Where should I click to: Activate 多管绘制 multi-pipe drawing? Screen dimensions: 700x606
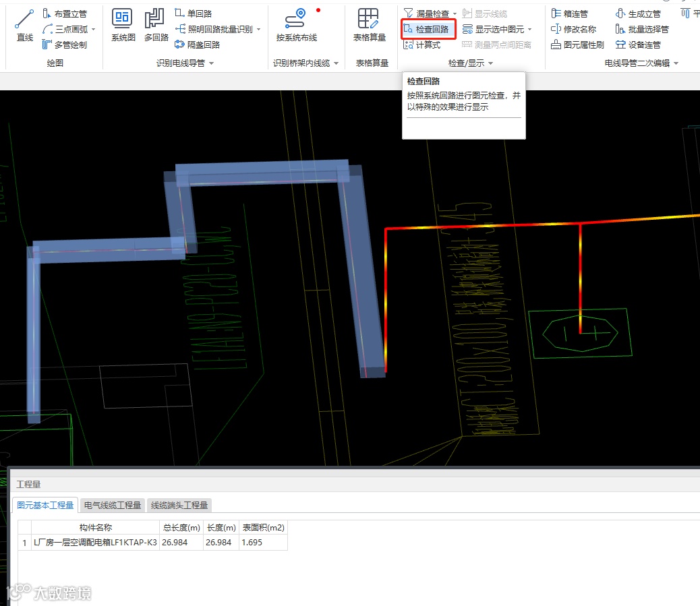pos(65,44)
